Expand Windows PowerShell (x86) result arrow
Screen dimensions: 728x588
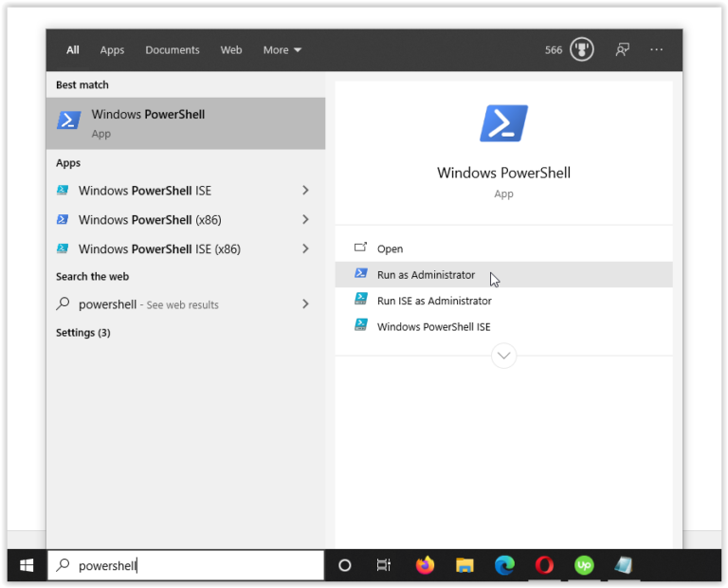pyautogui.click(x=305, y=219)
